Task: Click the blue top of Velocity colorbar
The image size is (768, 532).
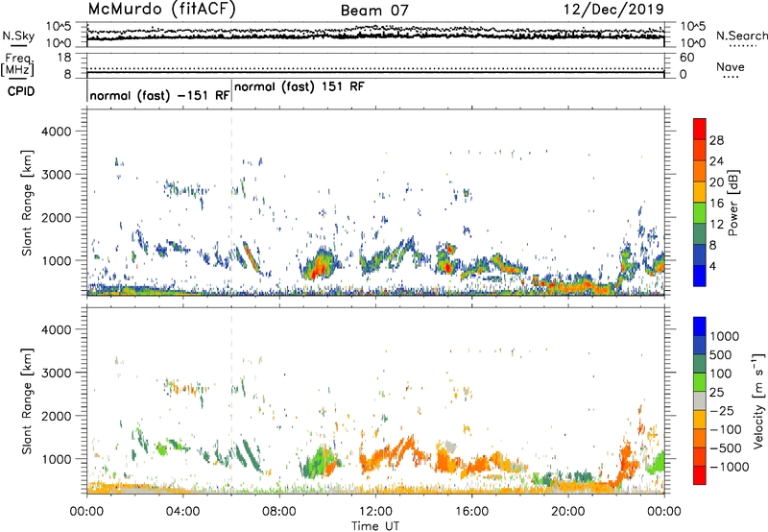Action: 700,326
